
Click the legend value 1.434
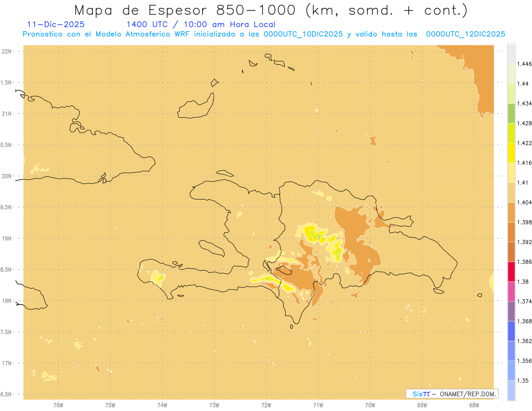[524, 103]
